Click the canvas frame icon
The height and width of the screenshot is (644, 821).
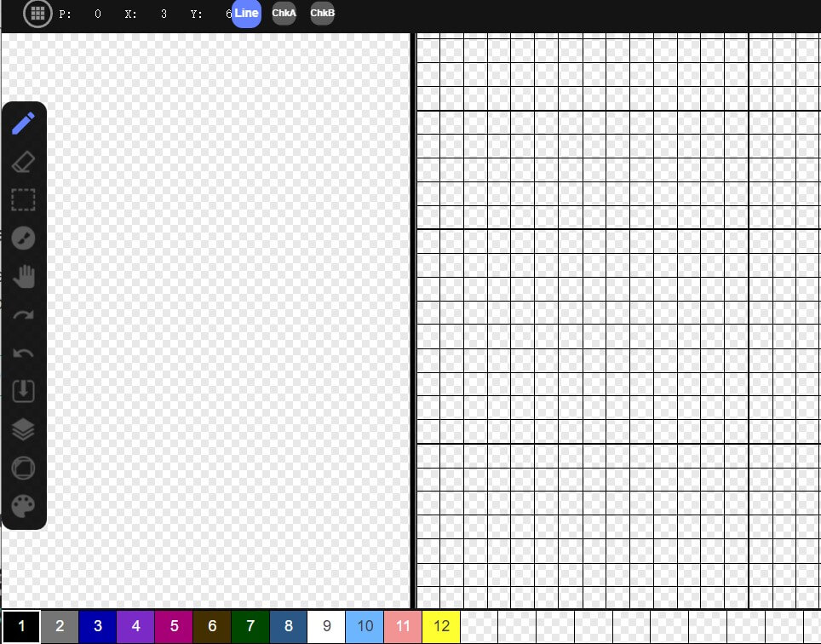point(24,469)
